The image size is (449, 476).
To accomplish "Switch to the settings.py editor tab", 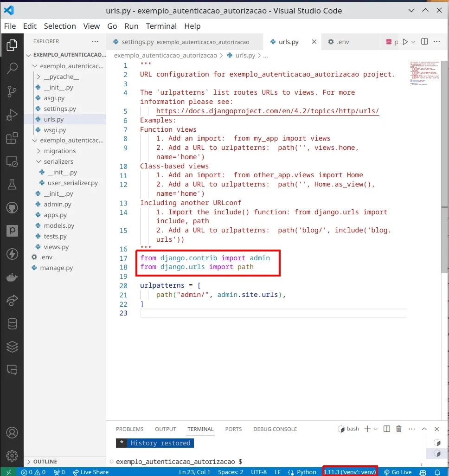I will tap(185, 42).
